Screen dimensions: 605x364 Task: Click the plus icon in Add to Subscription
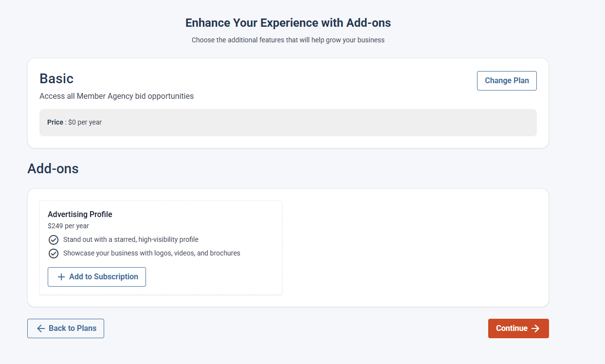point(61,277)
